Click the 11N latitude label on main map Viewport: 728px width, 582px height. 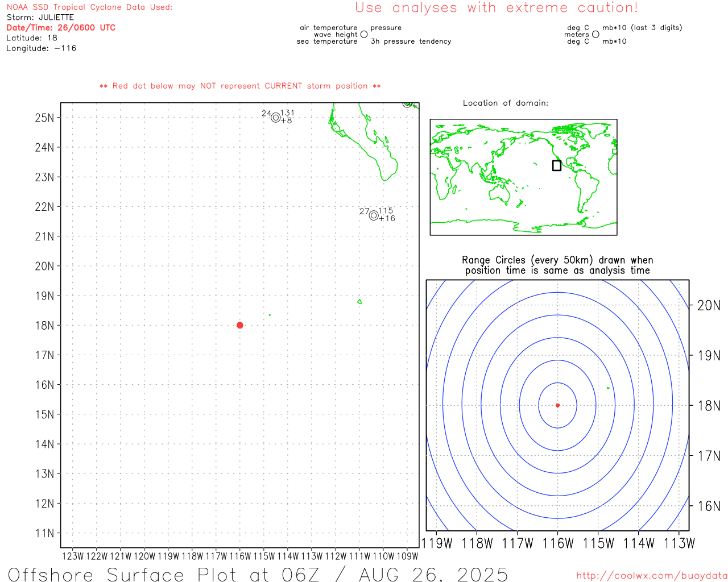pyautogui.click(x=44, y=533)
